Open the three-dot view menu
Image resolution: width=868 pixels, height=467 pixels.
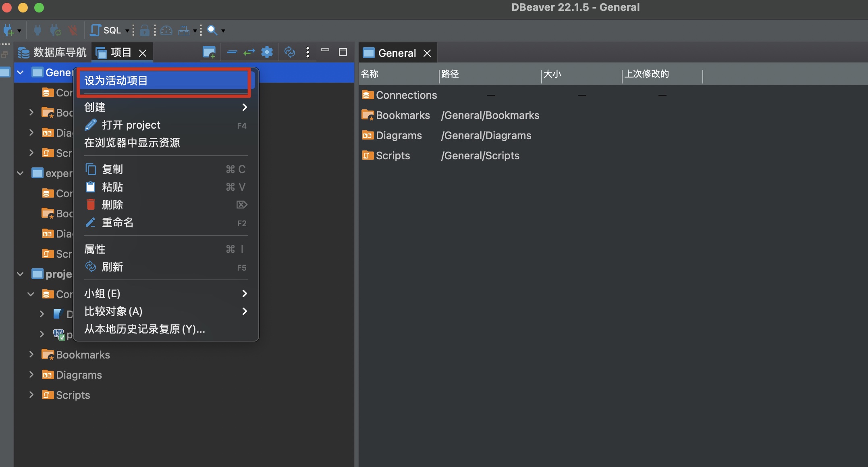pos(307,52)
